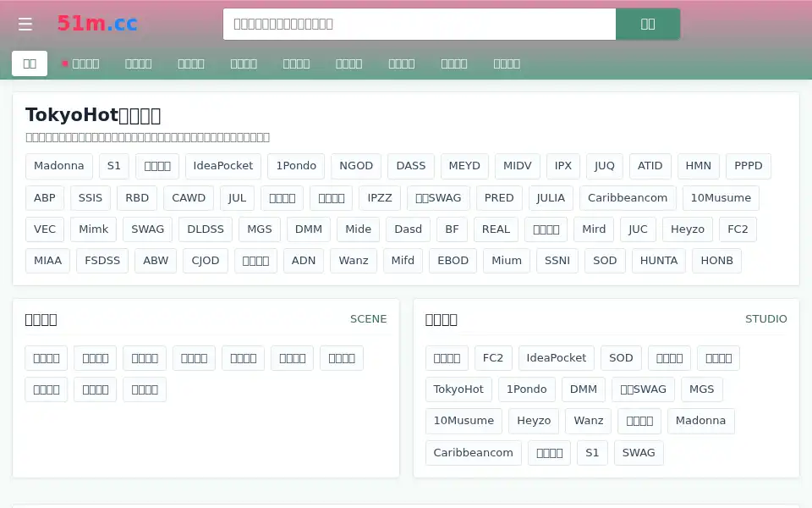Click the MIDV tag
This screenshot has width=812, height=508.
pos(518,166)
